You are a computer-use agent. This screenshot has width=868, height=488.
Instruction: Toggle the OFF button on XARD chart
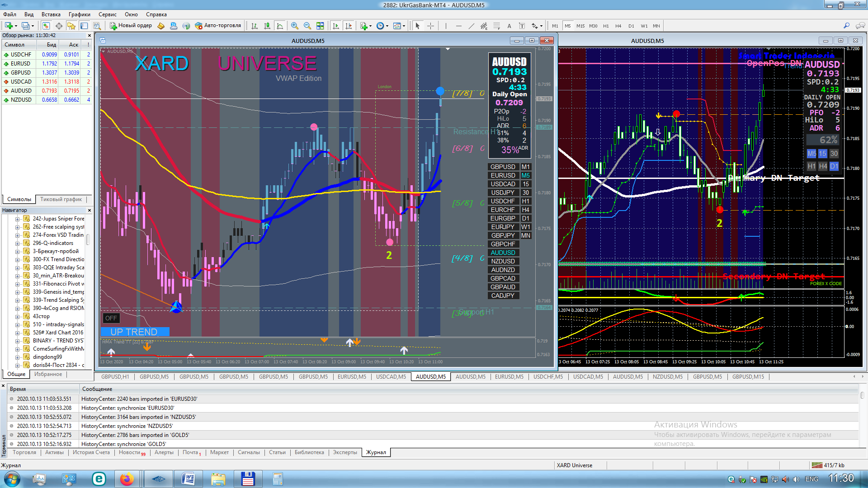111,318
